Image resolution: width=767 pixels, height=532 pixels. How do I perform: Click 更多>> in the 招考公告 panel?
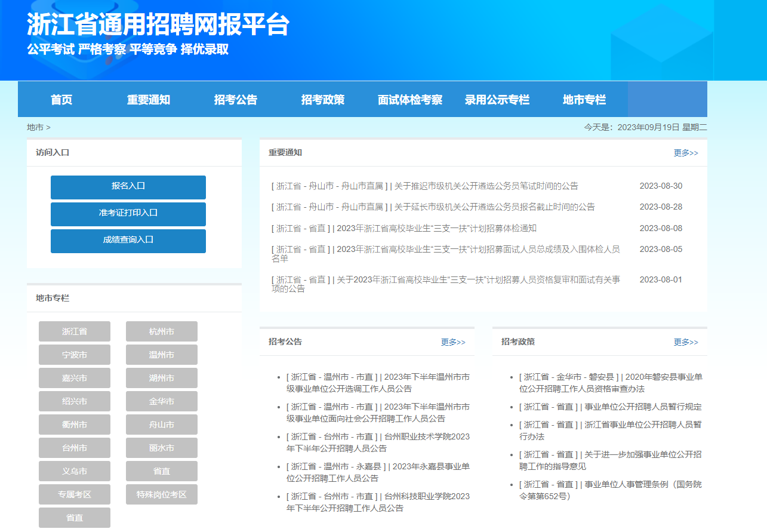pyautogui.click(x=455, y=342)
